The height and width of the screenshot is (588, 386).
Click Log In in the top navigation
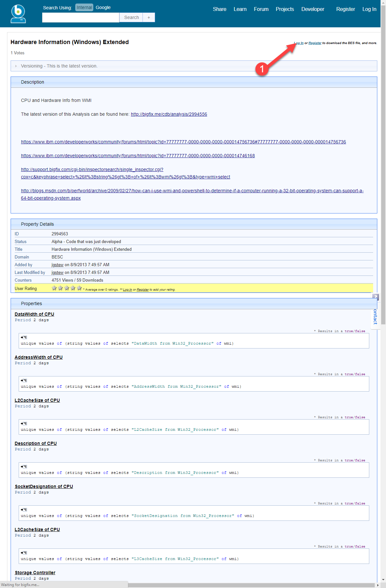tap(369, 9)
